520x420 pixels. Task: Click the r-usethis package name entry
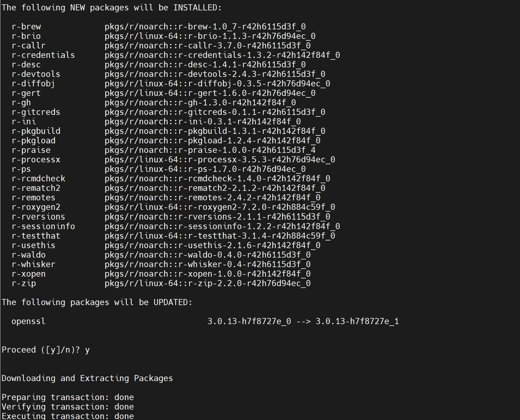33,246
